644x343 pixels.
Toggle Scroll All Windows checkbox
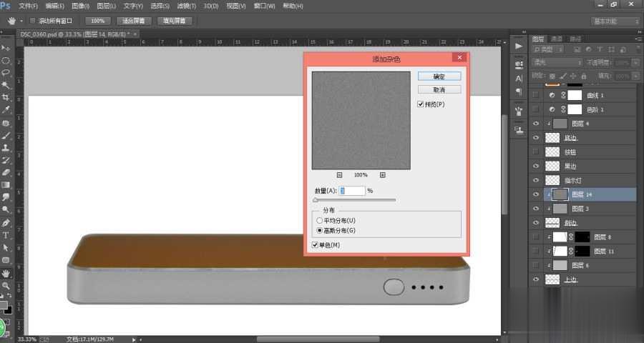tap(33, 21)
